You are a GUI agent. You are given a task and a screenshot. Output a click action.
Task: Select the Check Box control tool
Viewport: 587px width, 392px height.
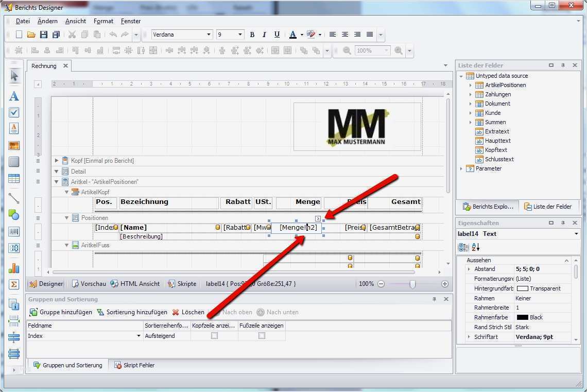pos(14,112)
